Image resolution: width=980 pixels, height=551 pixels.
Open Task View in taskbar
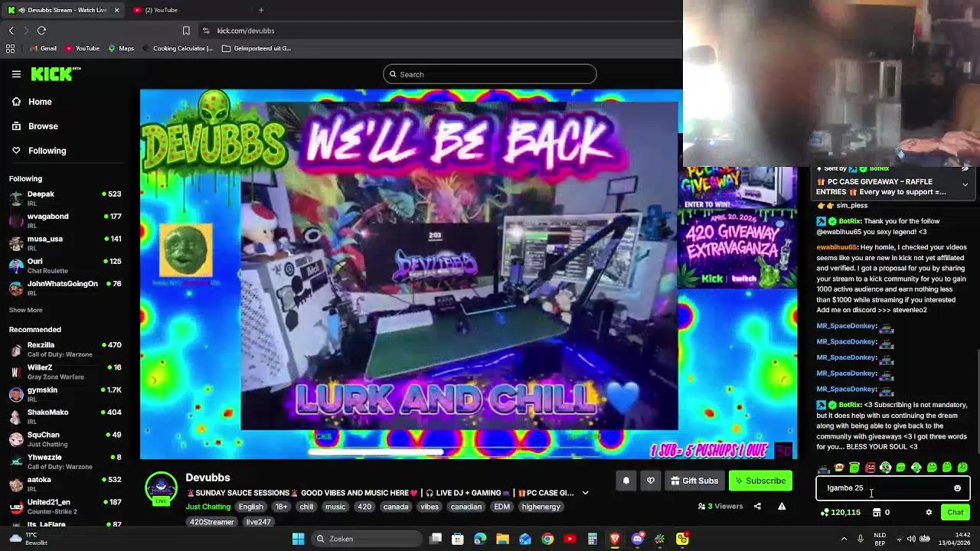(436, 539)
